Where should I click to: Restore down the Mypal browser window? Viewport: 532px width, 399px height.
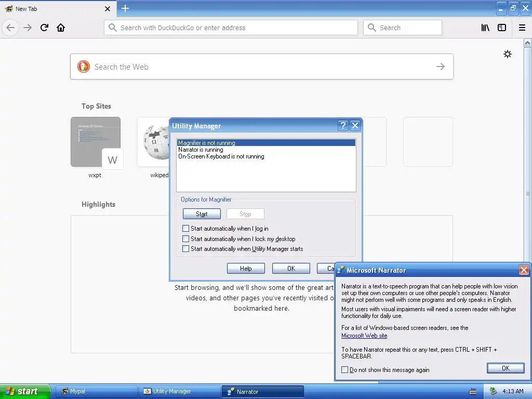point(513,8)
